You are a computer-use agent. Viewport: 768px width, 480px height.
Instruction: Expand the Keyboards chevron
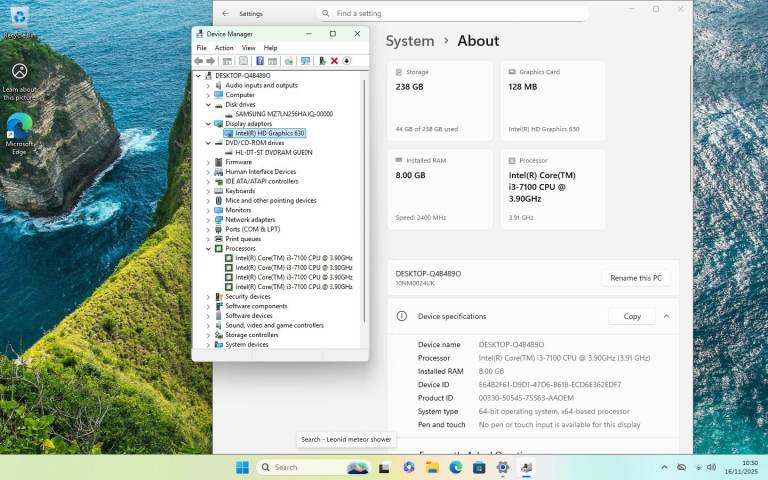pos(208,191)
